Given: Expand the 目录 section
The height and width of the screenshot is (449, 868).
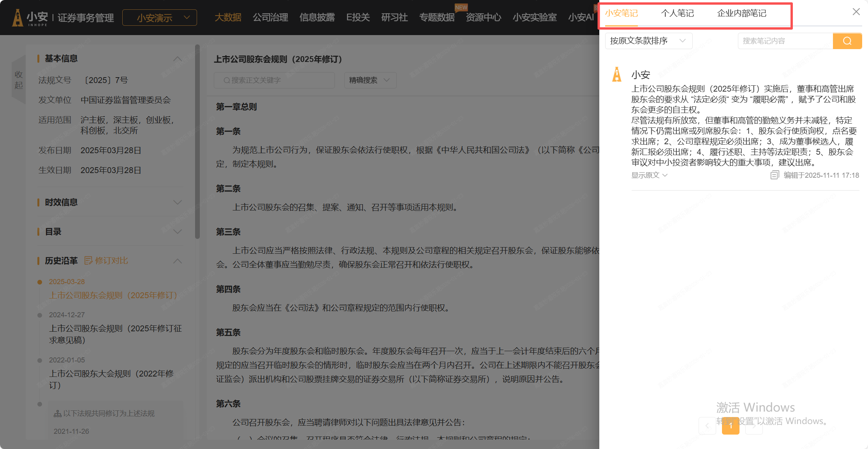Looking at the screenshot, I should pyautogui.click(x=177, y=232).
